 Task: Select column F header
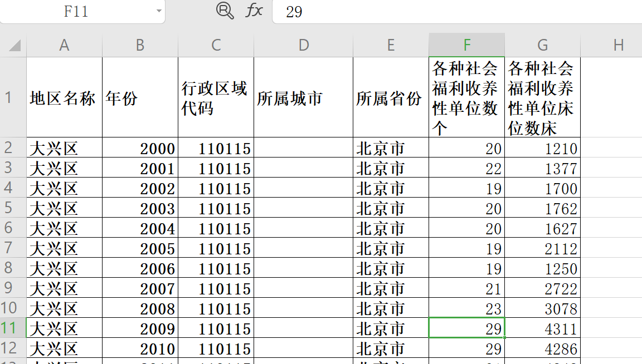pos(467,45)
